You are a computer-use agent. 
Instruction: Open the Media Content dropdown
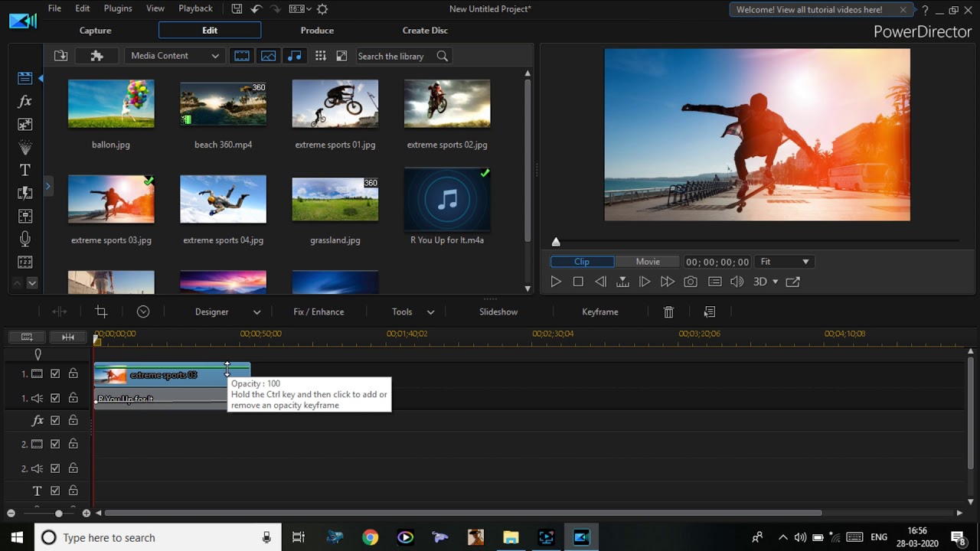(x=175, y=56)
